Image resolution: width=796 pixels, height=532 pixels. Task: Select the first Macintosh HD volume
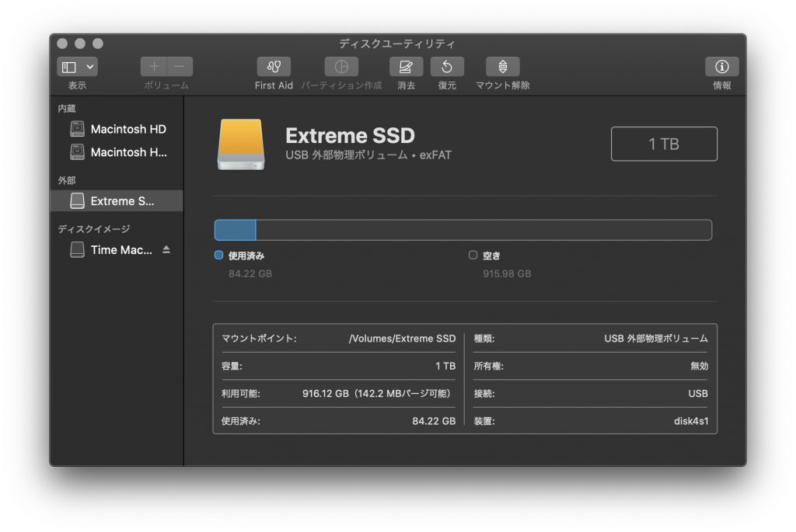pyautogui.click(x=117, y=129)
